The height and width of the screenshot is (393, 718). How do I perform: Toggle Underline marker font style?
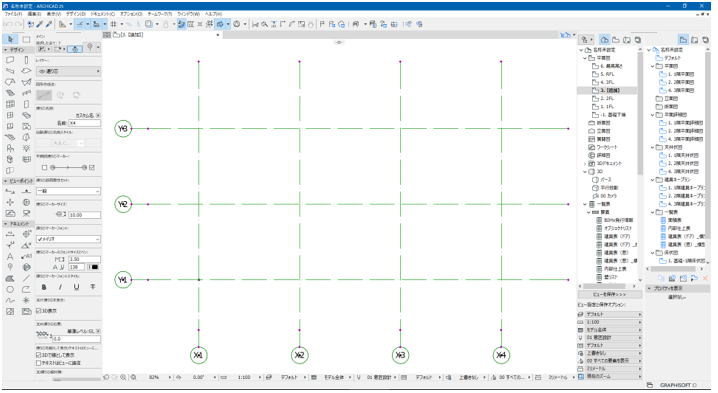tap(76, 287)
